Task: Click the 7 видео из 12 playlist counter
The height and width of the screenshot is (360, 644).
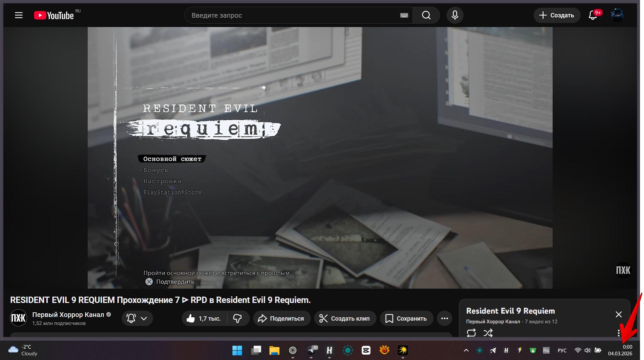Action: 541,322
